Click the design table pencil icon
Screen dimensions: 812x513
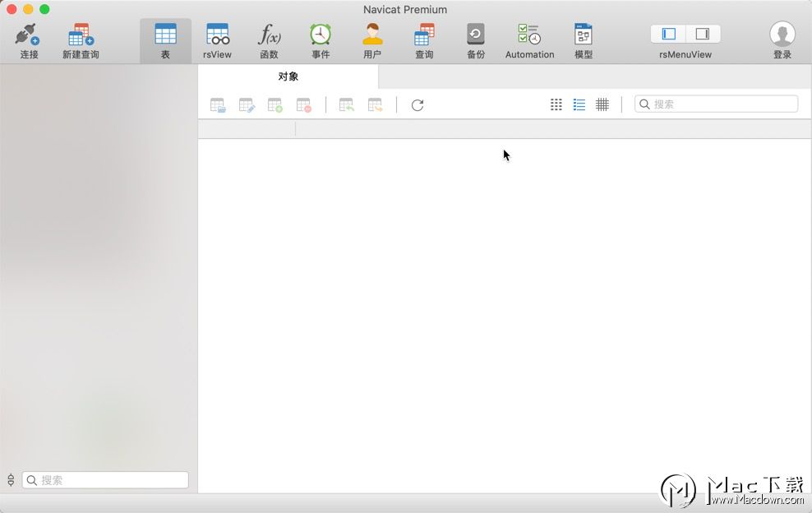[247, 105]
